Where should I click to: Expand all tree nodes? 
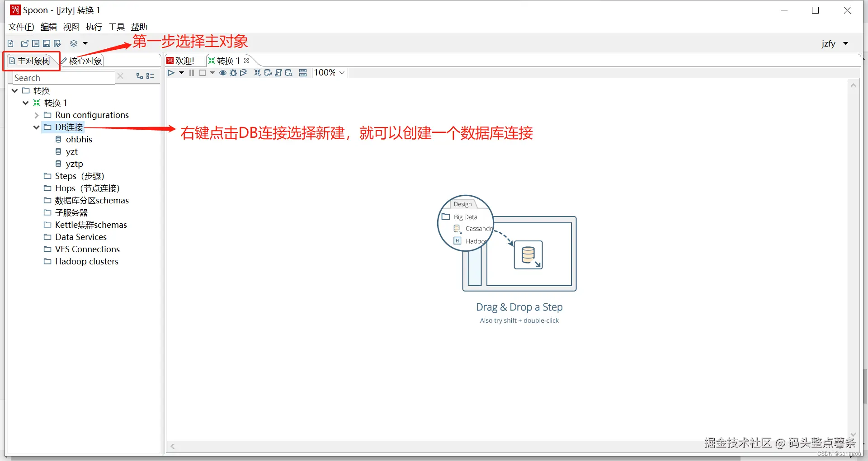click(140, 76)
